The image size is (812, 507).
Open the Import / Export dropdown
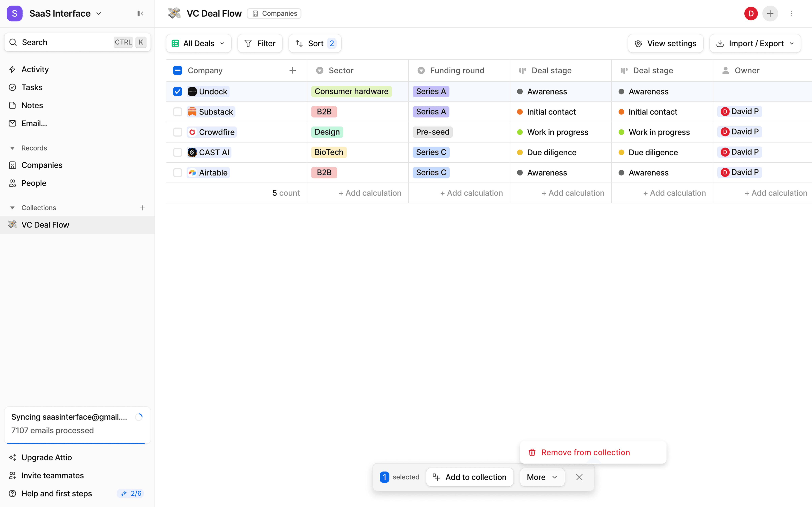pyautogui.click(x=755, y=43)
